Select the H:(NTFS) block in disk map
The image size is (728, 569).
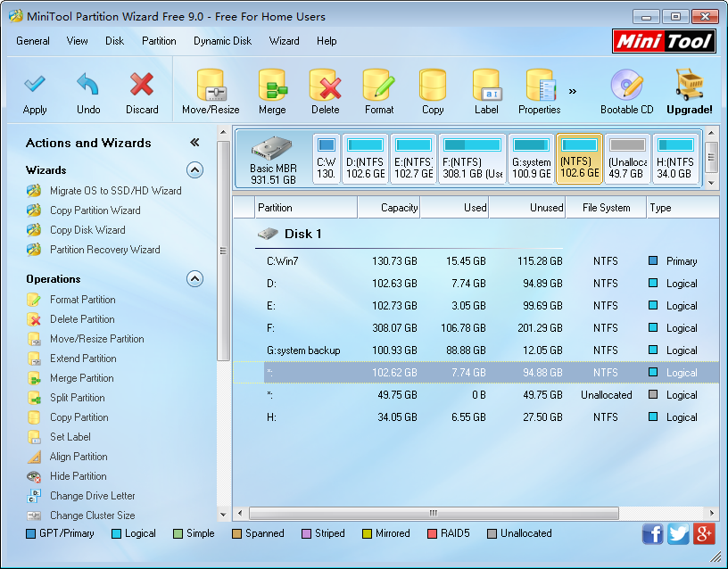click(x=675, y=159)
